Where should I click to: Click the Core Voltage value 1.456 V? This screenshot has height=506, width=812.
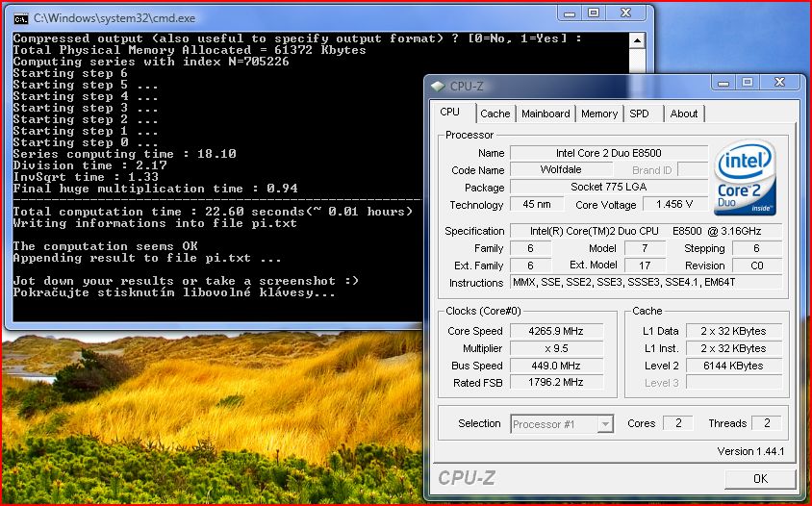674,204
